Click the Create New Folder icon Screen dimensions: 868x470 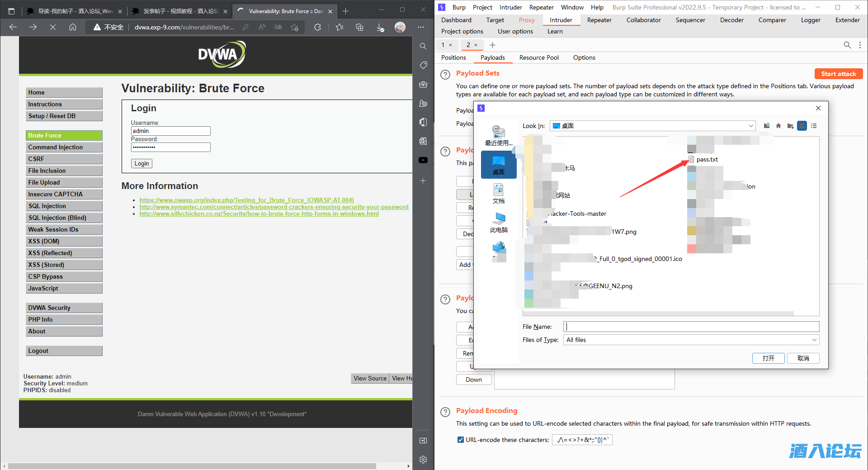pos(790,126)
